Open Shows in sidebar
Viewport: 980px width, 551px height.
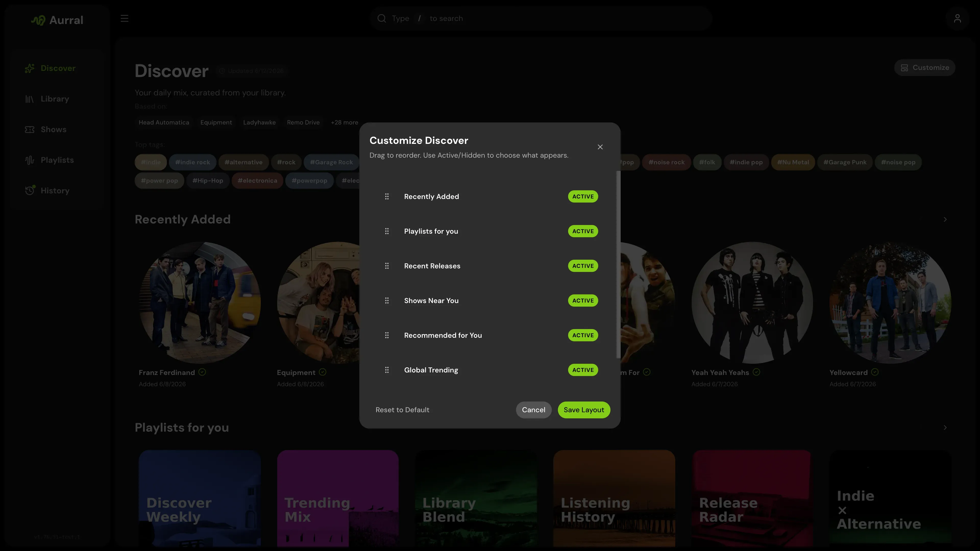coord(57,130)
